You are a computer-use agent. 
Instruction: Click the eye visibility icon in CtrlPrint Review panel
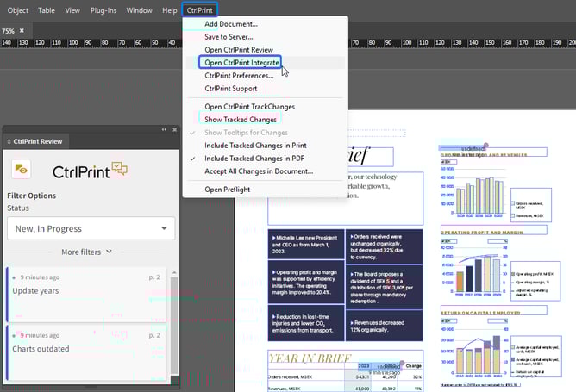coord(21,170)
